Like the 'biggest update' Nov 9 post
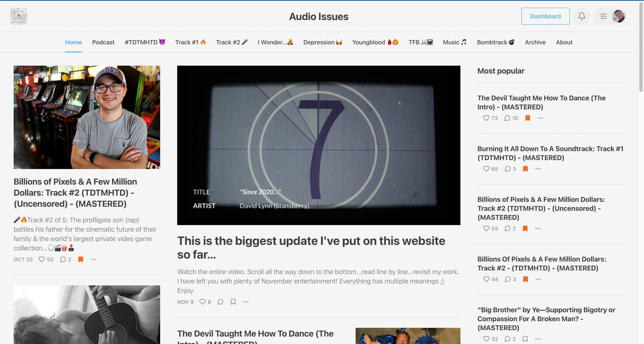The height and width of the screenshot is (344, 644). [202, 302]
